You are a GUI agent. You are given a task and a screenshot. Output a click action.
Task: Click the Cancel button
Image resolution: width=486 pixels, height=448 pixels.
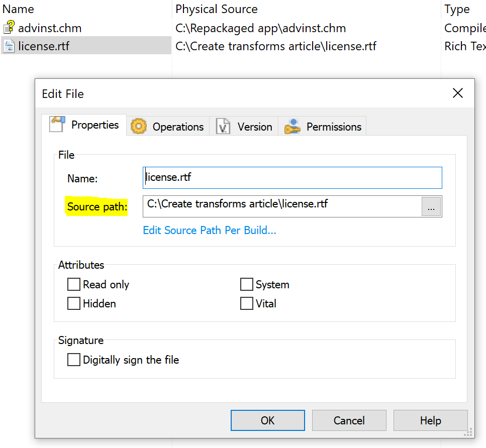coord(349,420)
